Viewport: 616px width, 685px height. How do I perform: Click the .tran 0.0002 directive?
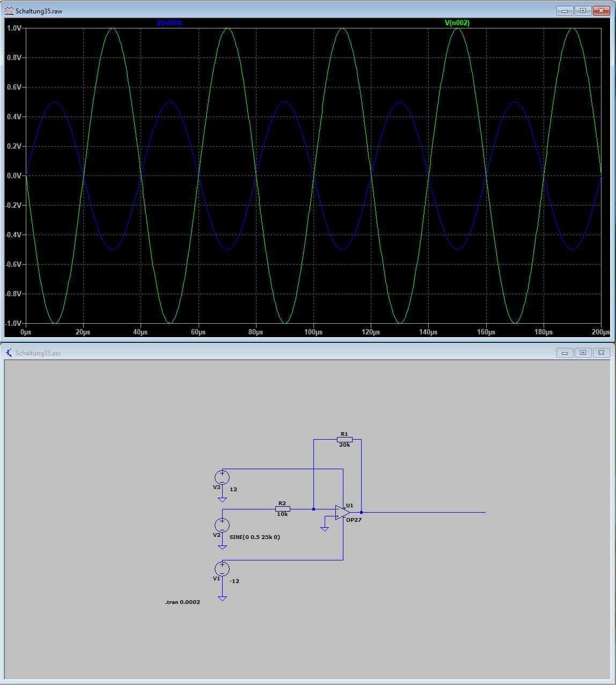182,602
